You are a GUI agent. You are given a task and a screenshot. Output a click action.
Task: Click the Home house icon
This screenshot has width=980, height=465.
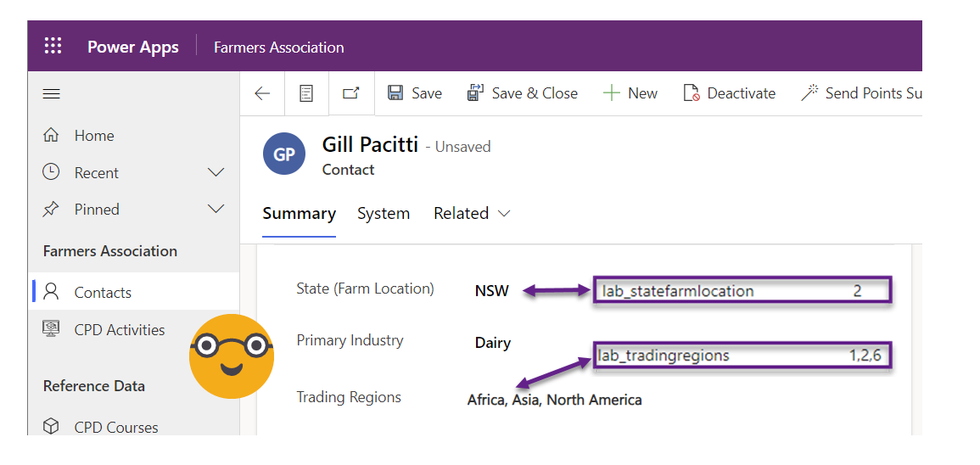tap(51, 135)
